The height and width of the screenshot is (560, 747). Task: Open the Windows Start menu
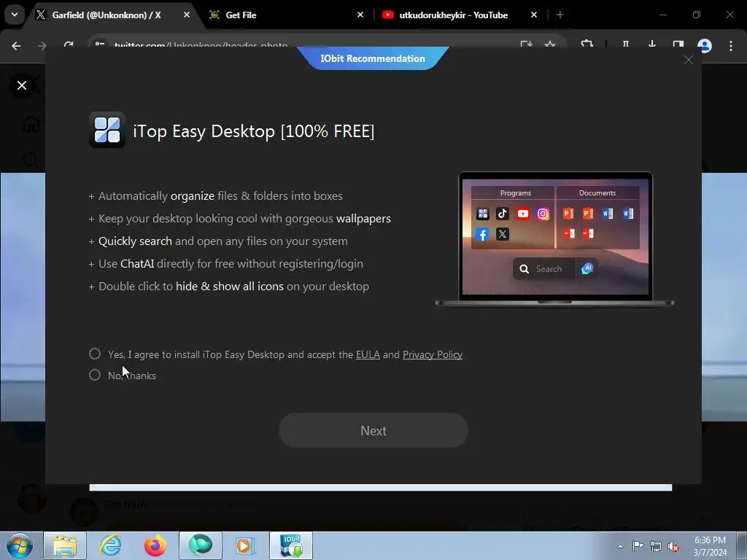(20, 545)
